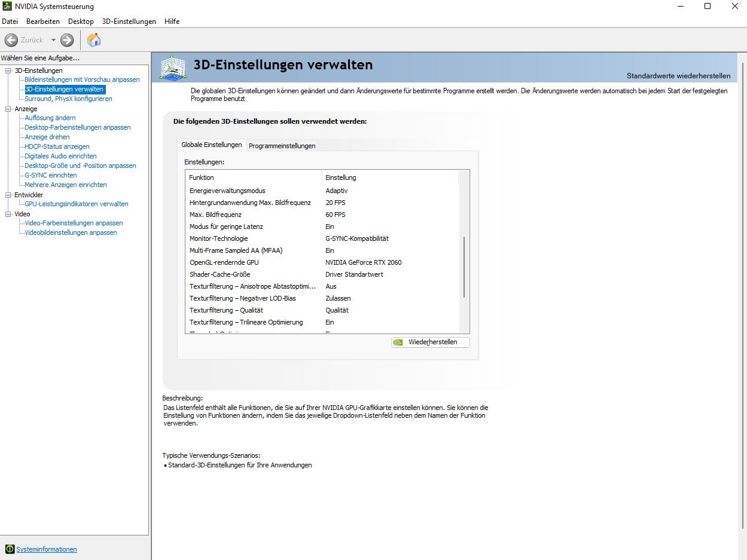Click the NVIDIA GeForce RTX 2060 value
Screen dimensions: 747x560
point(364,262)
